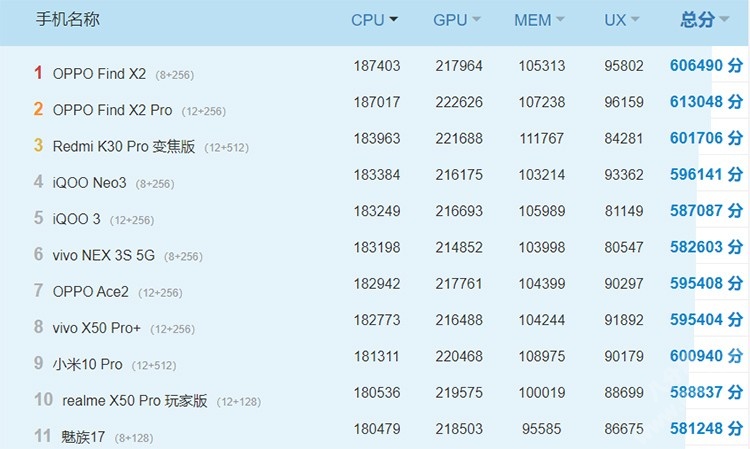Click UX score 84281
The height and width of the screenshot is (449, 750).
pos(624,138)
